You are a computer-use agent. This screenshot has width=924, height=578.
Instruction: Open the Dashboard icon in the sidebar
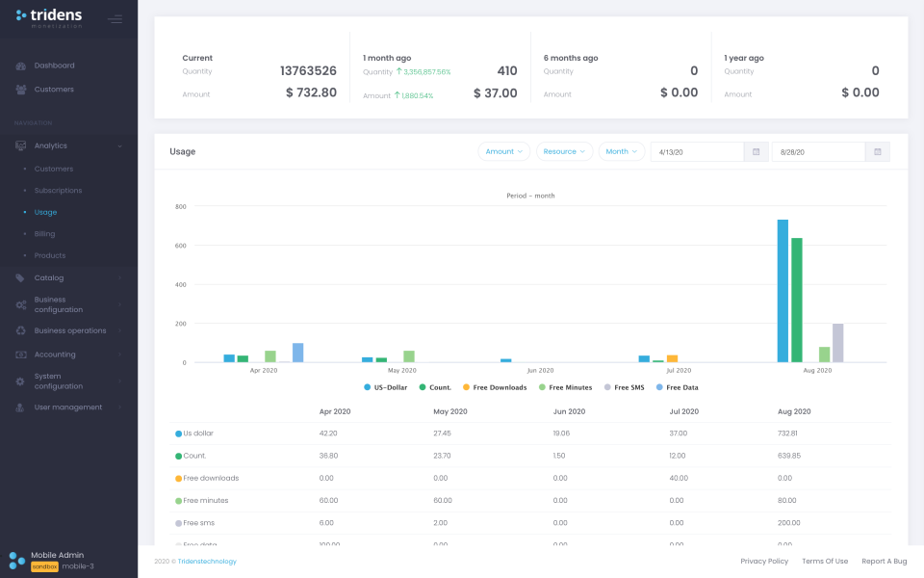21,66
